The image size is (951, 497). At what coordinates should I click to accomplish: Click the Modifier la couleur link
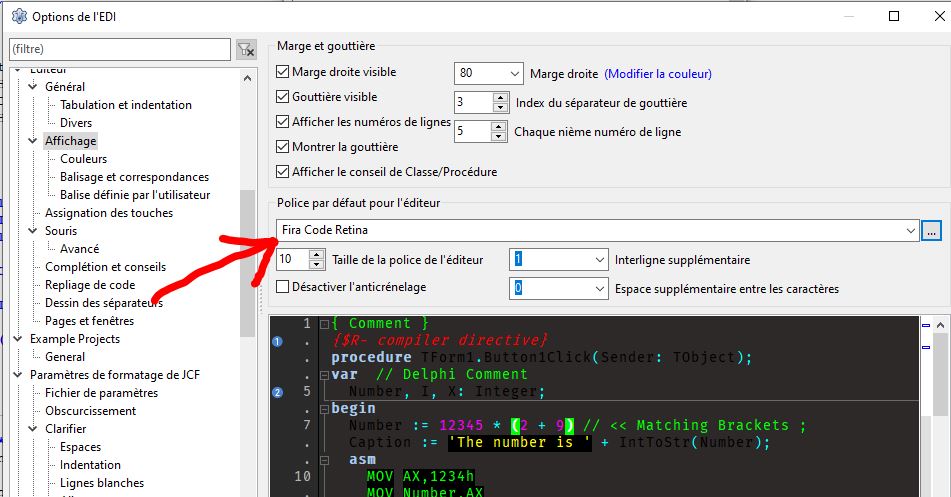tap(658, 74)
